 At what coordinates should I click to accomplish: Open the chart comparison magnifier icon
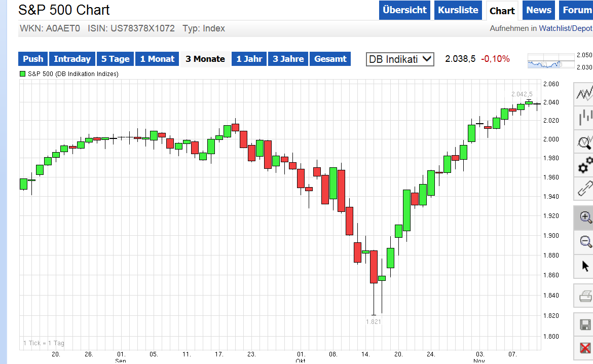[x=584, y=141]
